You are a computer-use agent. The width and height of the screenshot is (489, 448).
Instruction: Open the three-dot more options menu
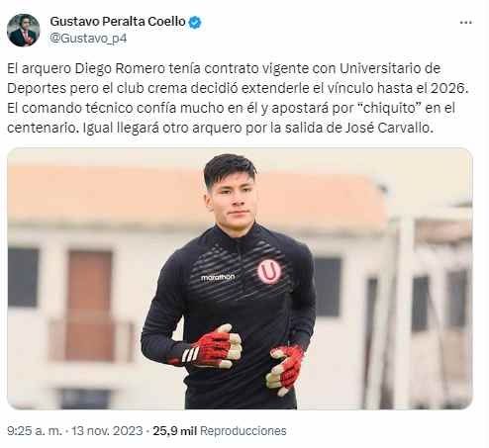[x=465, y=23]
